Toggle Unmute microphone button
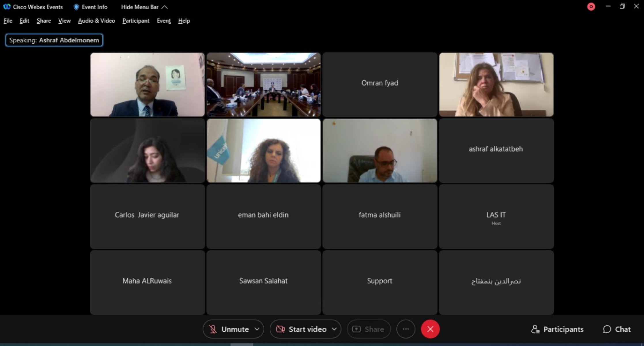The width and height of the screenshot is (644, 346). click(x=229, y=329)
